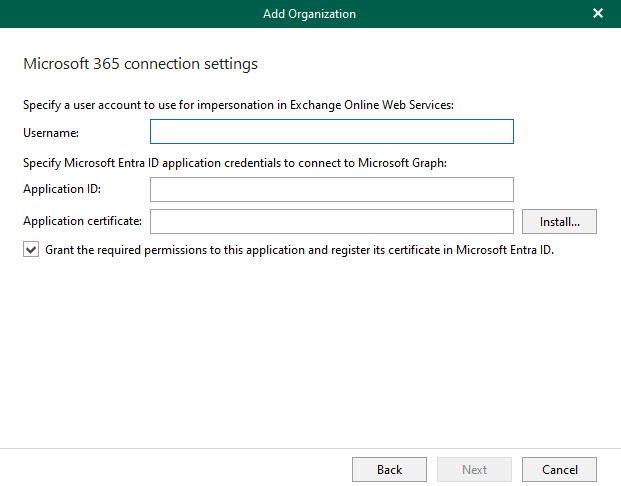Cancel the organization wizard

coord(559,469)
